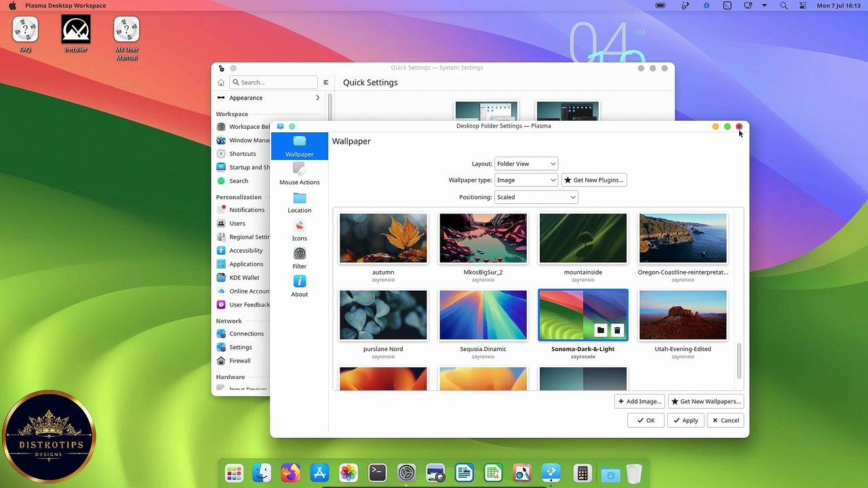Screen dimensions: 868x488
Task: Cancel the Desktop Folder Settings dialog
Action: (725, 420)
